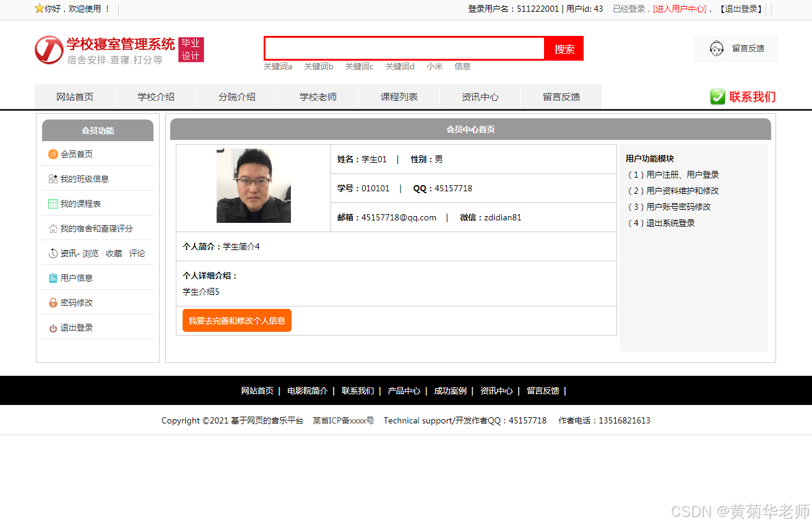The height and width of the screenshot is (525, 812).
Task: Switch to the 学校老师 navigation tab
Action: (x=318, y=97)
